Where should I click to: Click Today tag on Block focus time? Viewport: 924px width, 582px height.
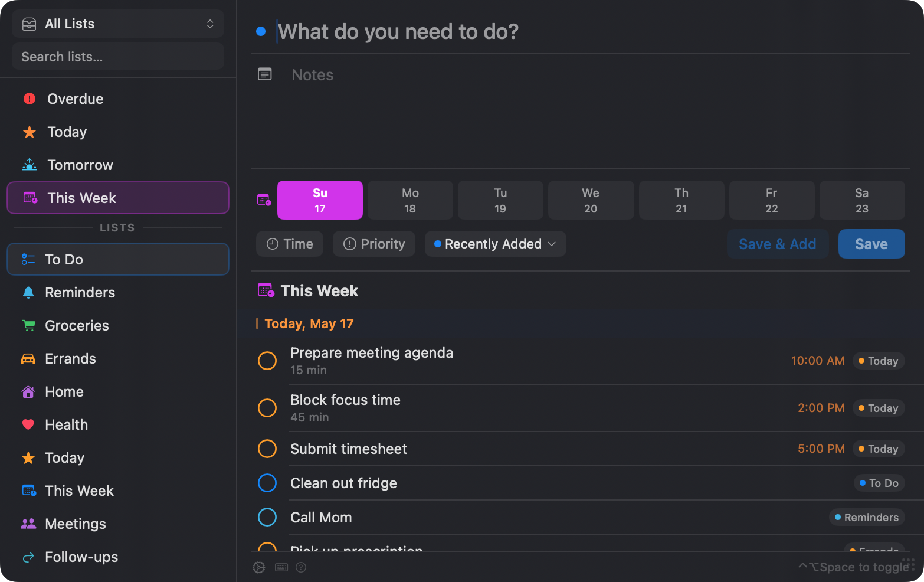pyautogui.click(x=879, y=408)
